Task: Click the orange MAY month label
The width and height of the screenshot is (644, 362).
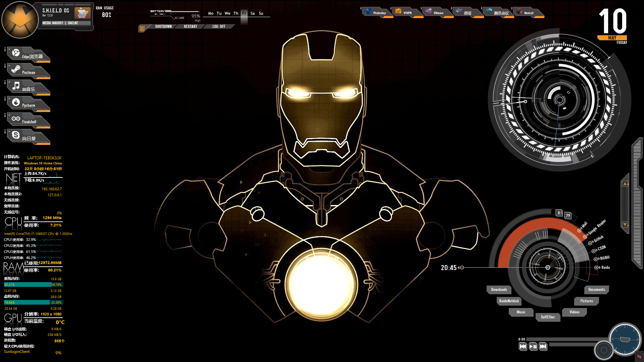Action: (x=612, y=38)
